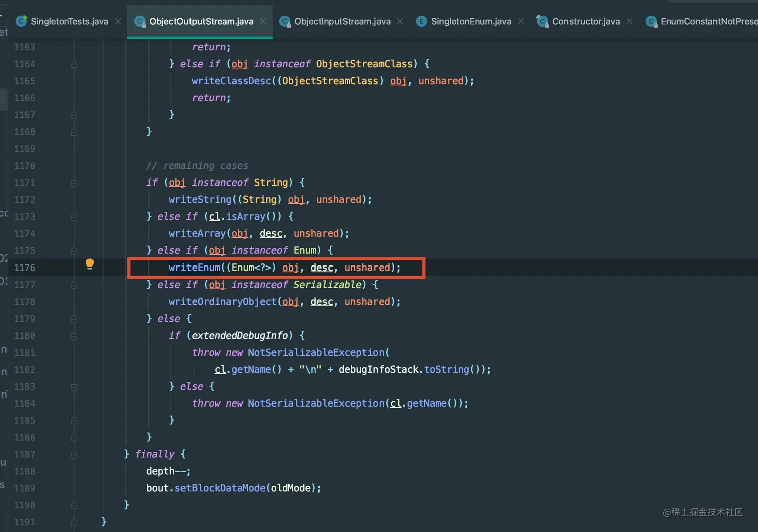Click the writeOrdinaryObject method call
This screenshot has height=532, width=758.
(x=223, y=302)
